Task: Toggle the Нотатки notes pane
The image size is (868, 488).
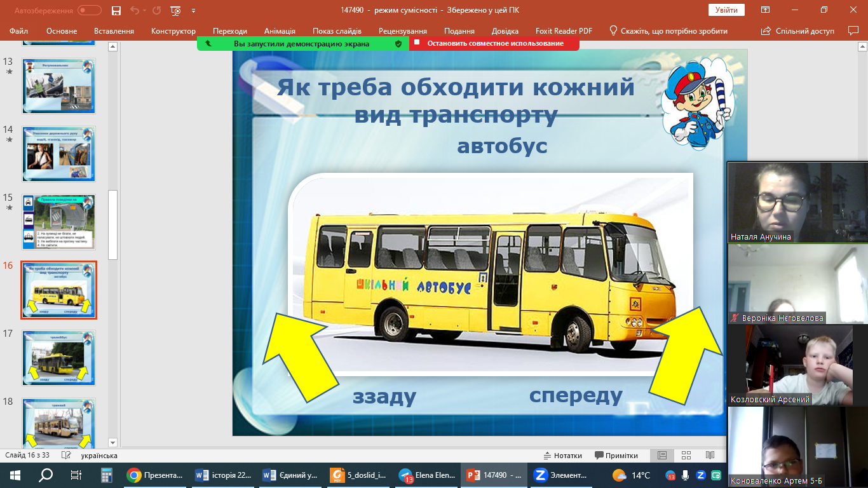Action: point(563,455)
